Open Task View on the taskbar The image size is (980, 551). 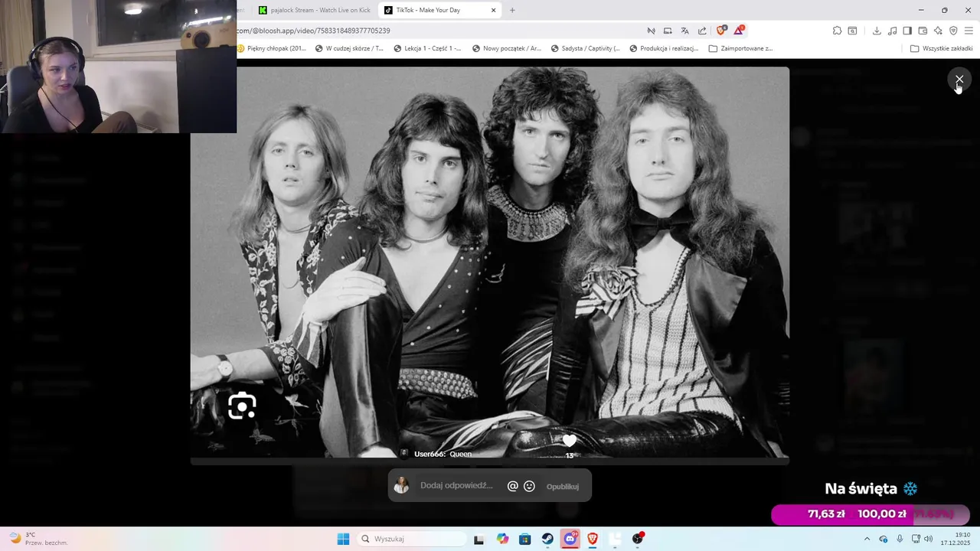point(479,539)
